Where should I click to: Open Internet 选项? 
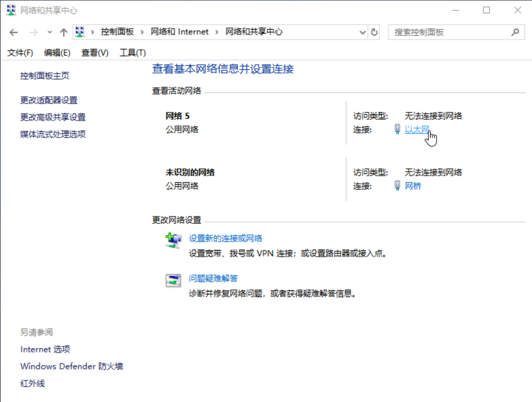pyautogui.click(x=45, y=350)
